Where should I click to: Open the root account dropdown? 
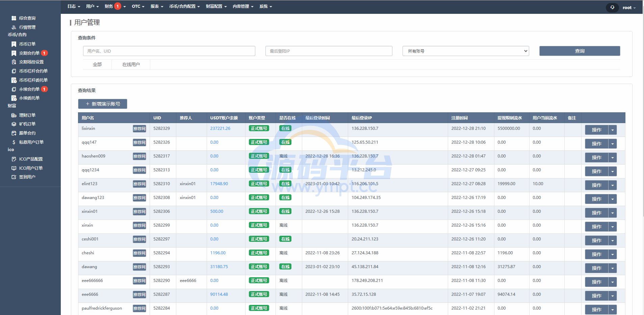tap(629, 8)
